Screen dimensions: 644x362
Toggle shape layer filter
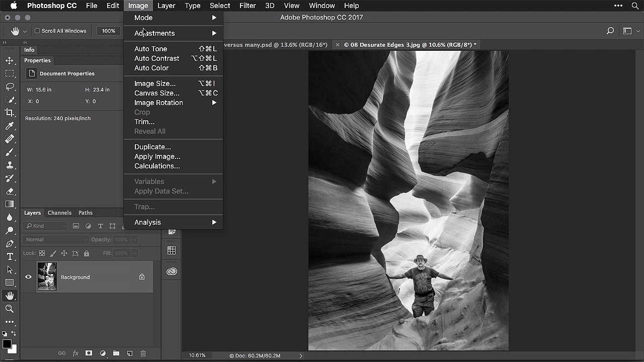(112, 226)
